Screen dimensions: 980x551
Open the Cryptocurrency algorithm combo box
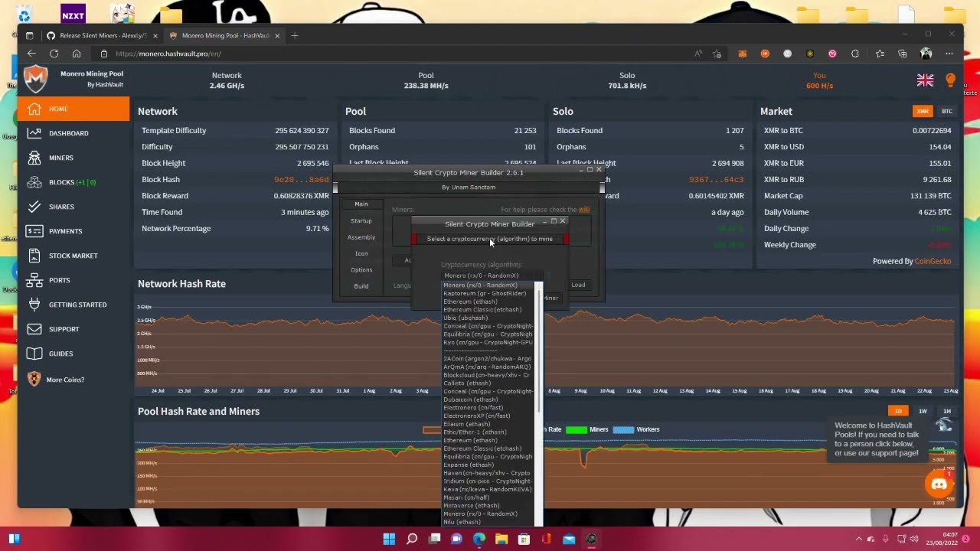(492, 275)
